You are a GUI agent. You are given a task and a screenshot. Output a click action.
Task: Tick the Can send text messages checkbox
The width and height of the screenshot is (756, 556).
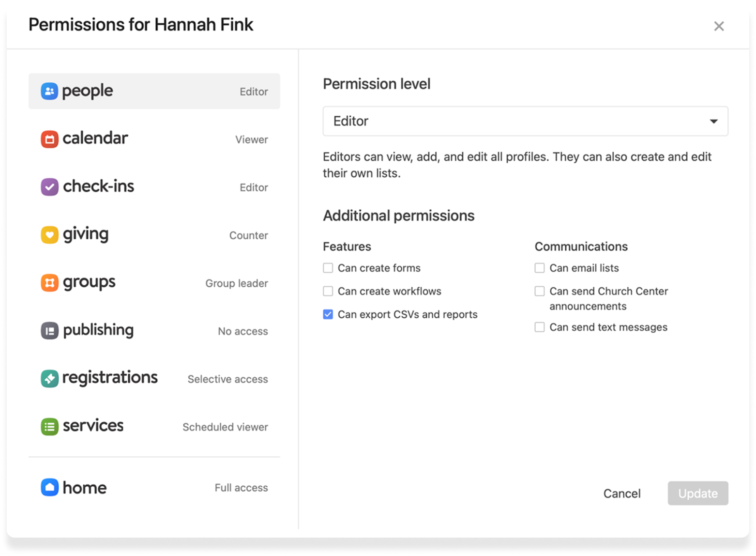tap(540, 327)
